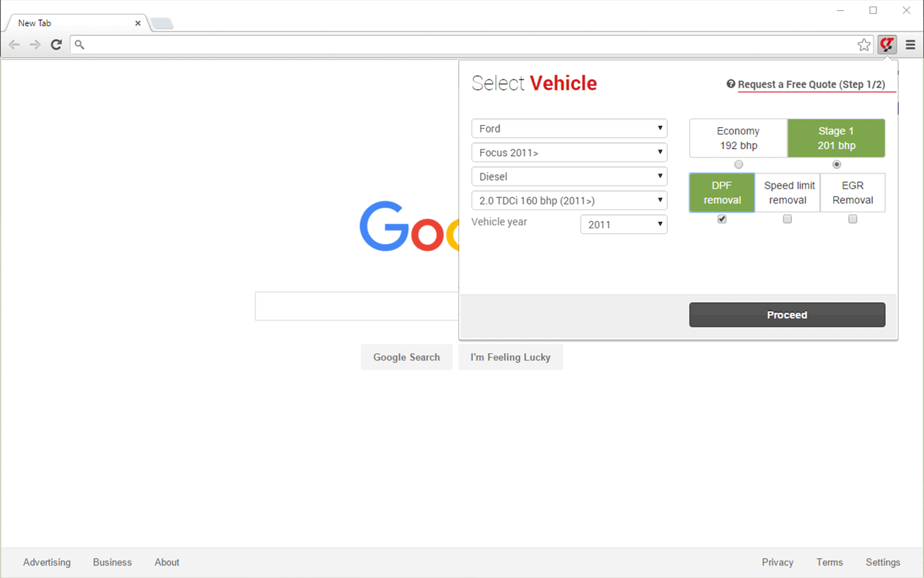
Task: Open Request a Free Quote link
Action: [811, 85]
